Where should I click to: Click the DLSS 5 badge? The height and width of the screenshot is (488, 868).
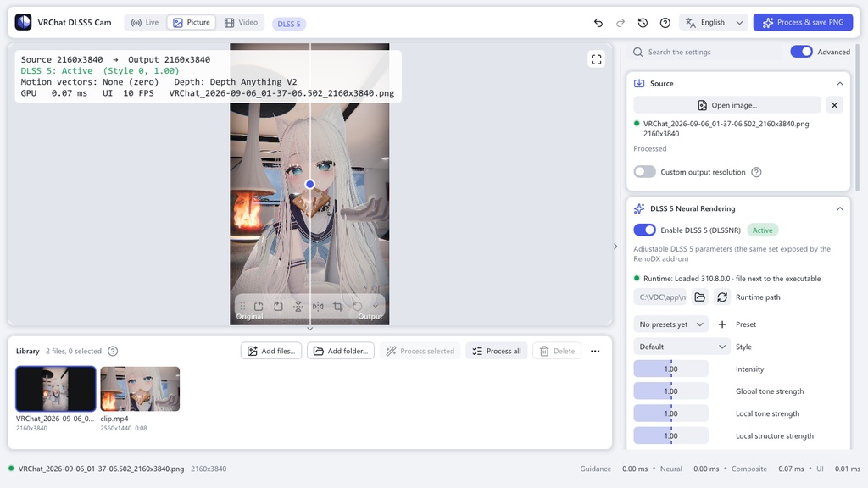click(289, 24)
